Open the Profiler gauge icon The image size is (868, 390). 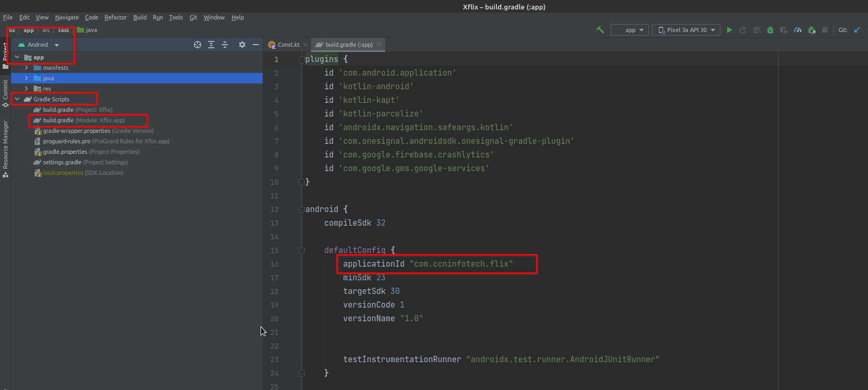pyautogui.click(x=798, y=30)
